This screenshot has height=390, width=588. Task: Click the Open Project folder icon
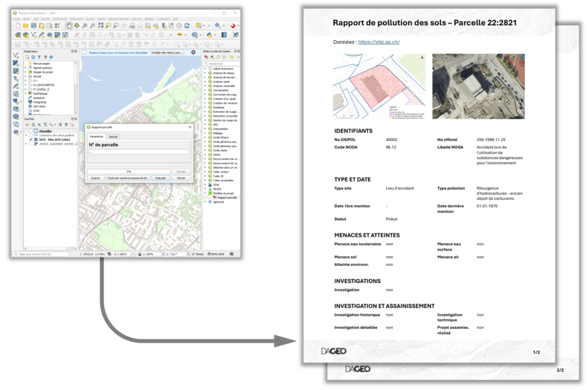(x=26, y=26)
